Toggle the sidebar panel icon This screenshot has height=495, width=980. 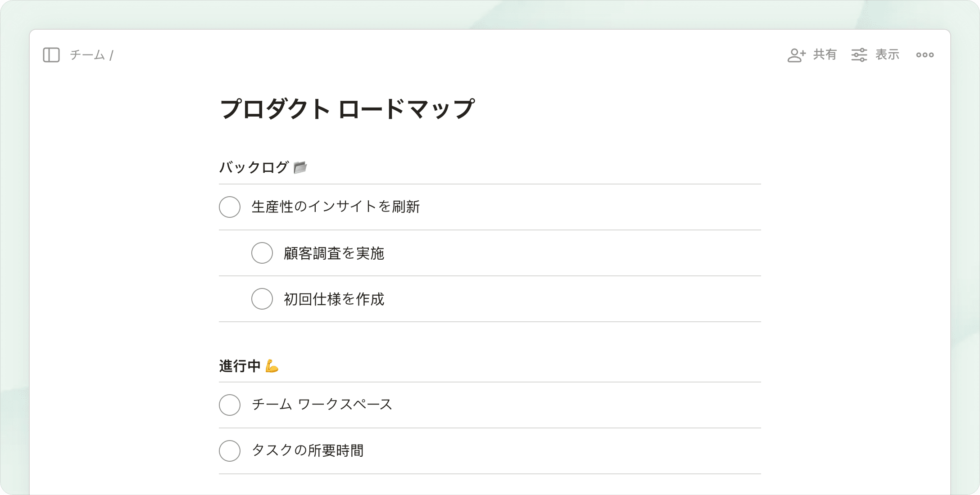[x=51, y=55]
